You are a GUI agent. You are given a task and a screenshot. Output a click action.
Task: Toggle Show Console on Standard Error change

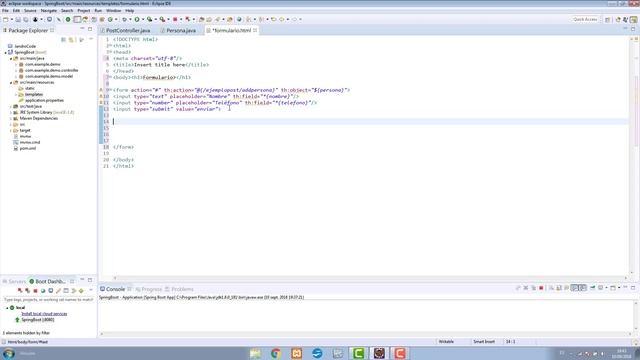583,288
